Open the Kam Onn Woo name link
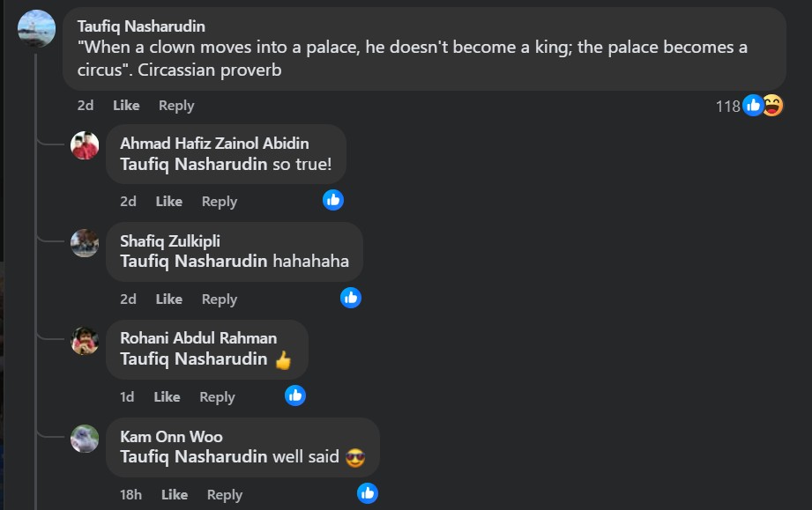812x510 pixels. coord(171,437)
